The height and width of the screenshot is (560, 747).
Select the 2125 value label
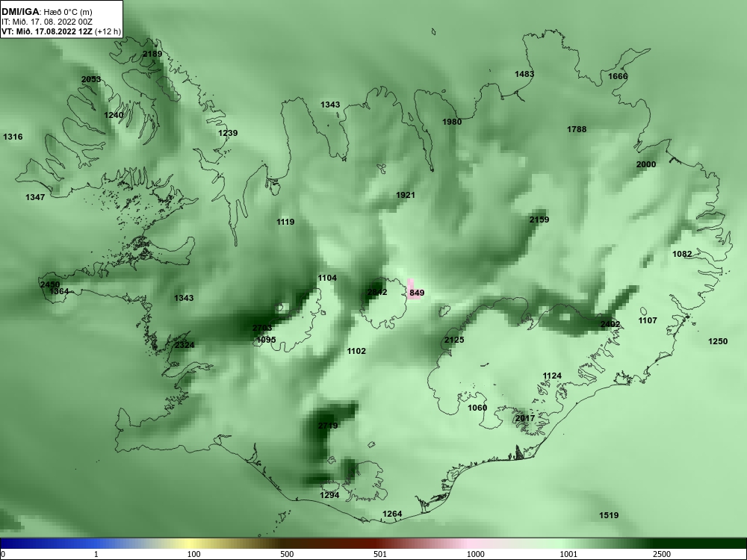tap(454, 340)
